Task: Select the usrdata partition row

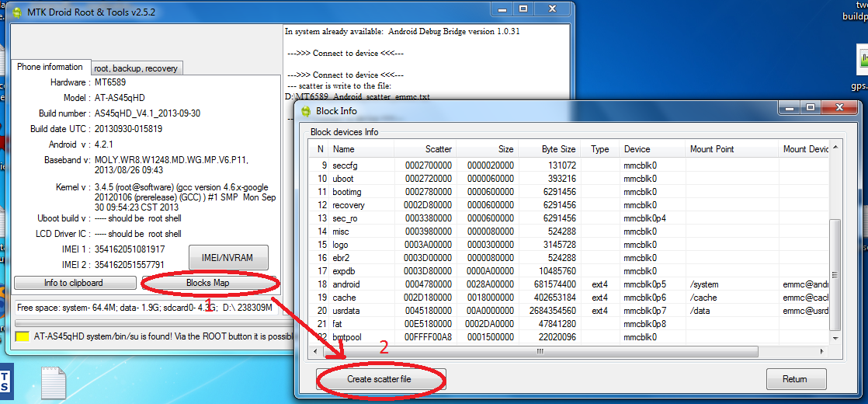Action: coord(346,311)
